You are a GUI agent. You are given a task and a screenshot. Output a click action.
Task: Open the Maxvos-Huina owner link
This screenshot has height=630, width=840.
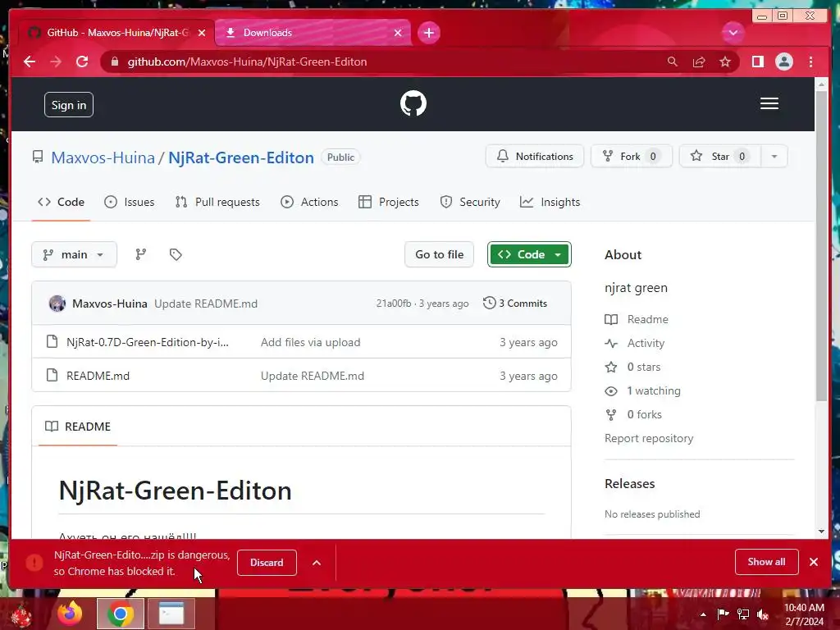(x=103, y=157)
